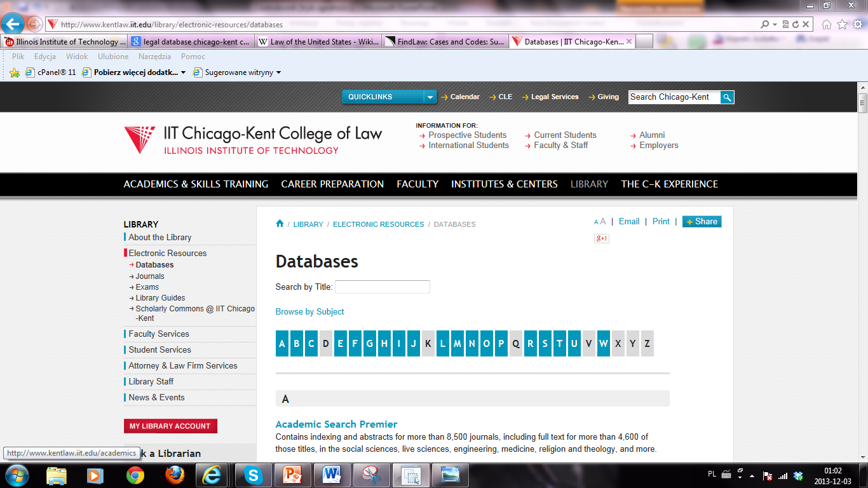This screenshot has width=868, height=488.
Task: Open Windows Start orb
Action: coord(16,475)
